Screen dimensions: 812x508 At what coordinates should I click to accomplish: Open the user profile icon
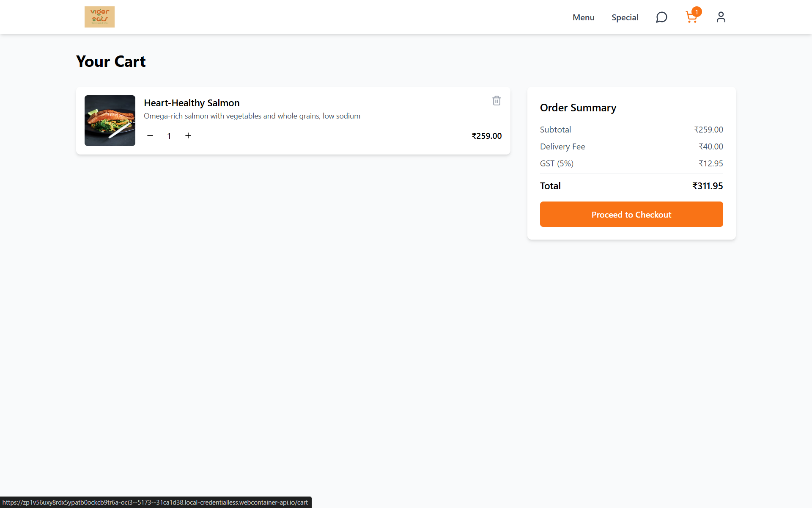(x=721, y=17)
